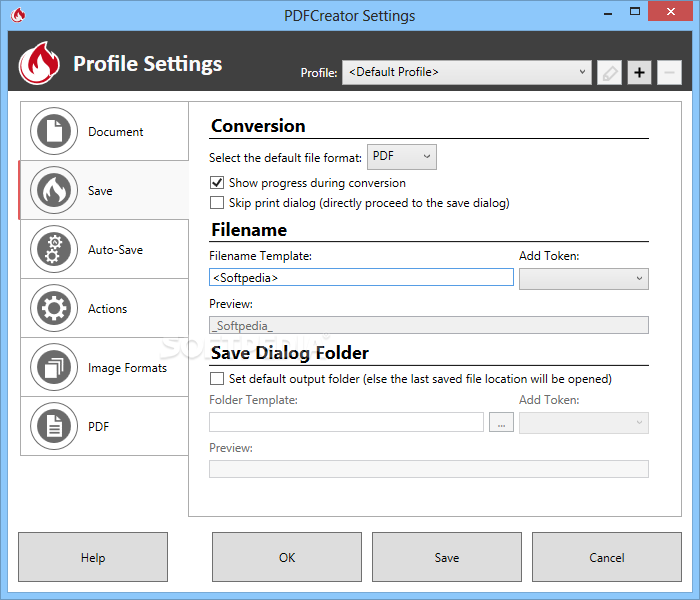Click the Actions gear icon
The height and width of the screenshot is (600, 700).
point(54,308)
